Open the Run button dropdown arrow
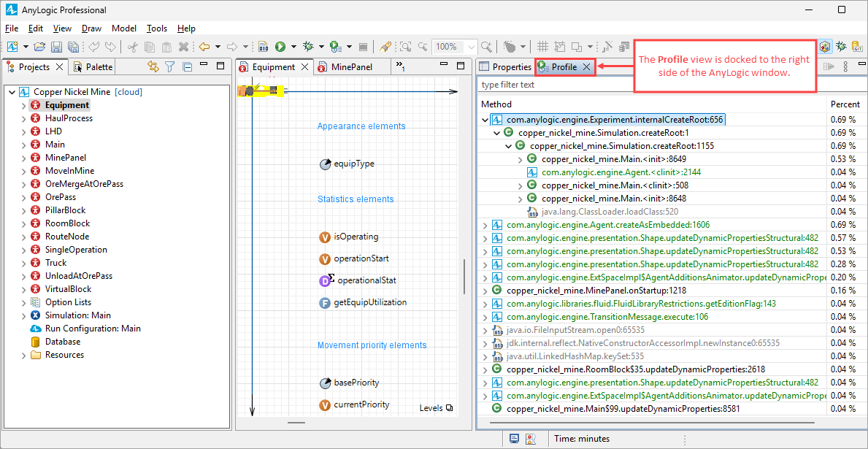868x449 pixels. pos(293,47)
